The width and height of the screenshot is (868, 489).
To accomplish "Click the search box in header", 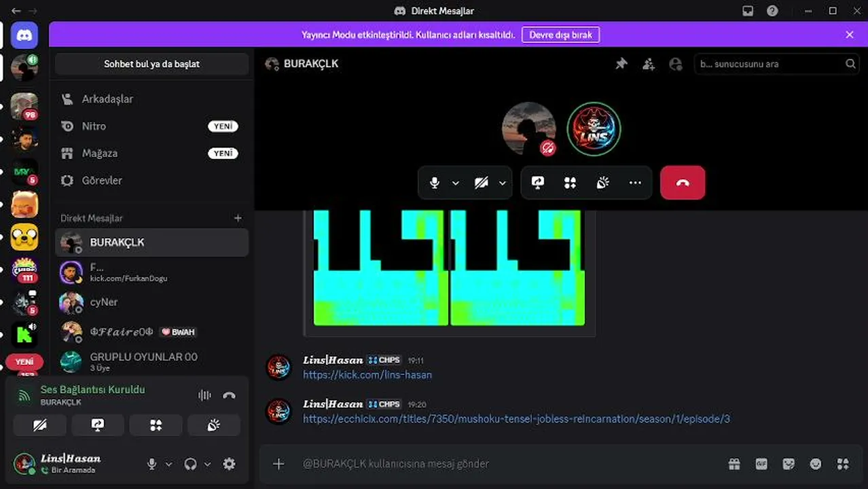I will coord(777,64).
